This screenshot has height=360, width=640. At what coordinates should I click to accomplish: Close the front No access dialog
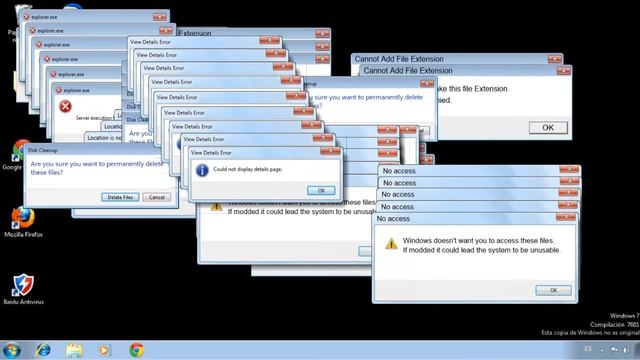[x=566, y=217]
